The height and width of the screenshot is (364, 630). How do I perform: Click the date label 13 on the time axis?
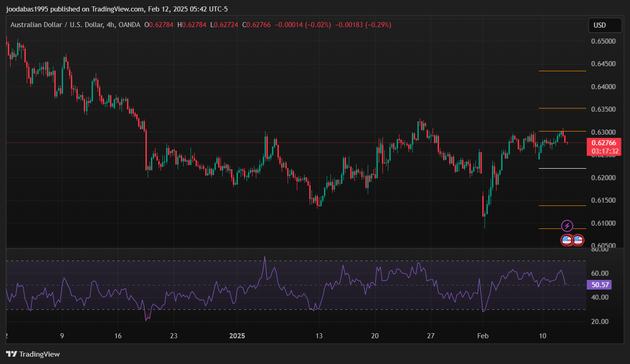coord(319,336)
